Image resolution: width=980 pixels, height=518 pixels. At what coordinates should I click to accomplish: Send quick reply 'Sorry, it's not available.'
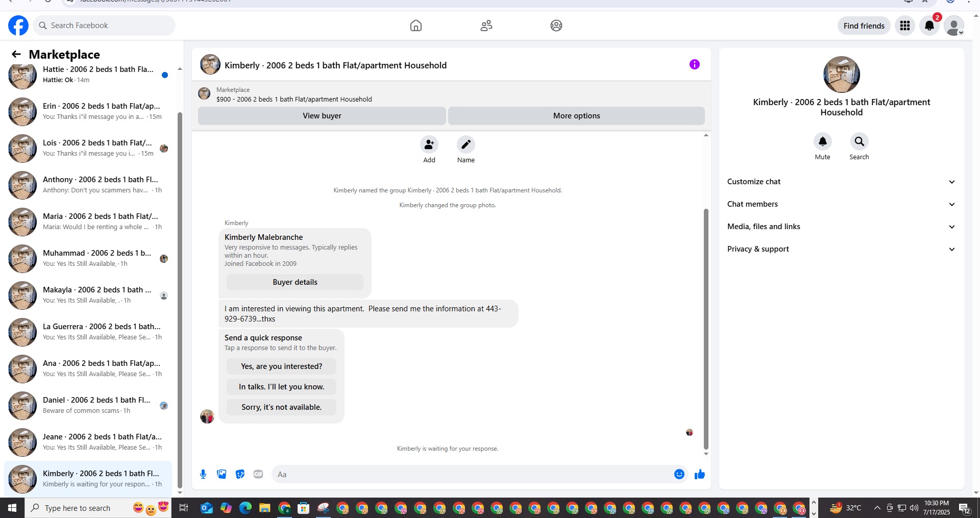282,407
